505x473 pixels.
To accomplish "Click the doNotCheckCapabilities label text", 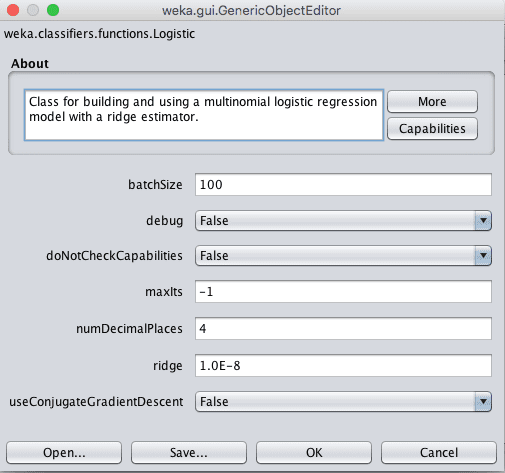I will click(114, 256).
